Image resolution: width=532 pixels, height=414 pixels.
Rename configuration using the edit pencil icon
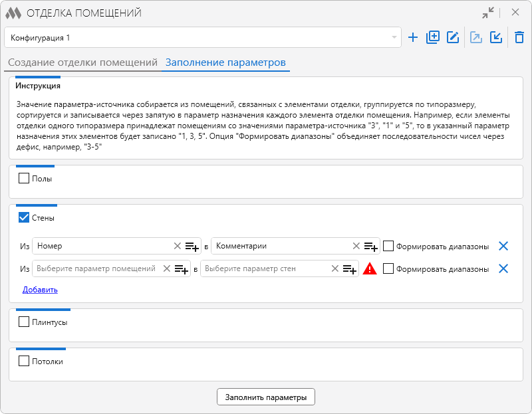tap(453, 38)
